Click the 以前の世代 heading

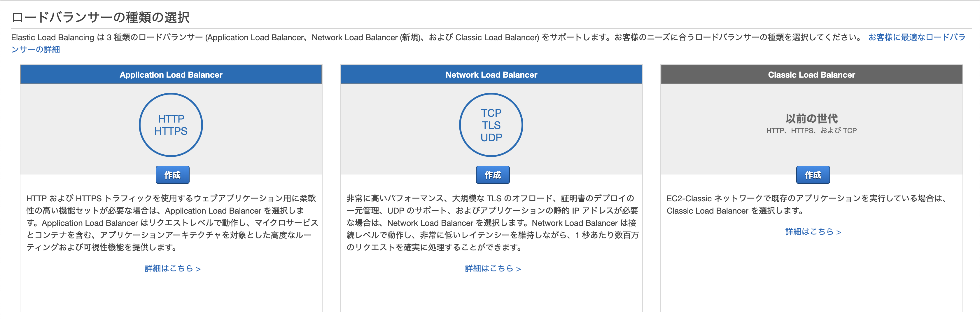coord(811,118)
